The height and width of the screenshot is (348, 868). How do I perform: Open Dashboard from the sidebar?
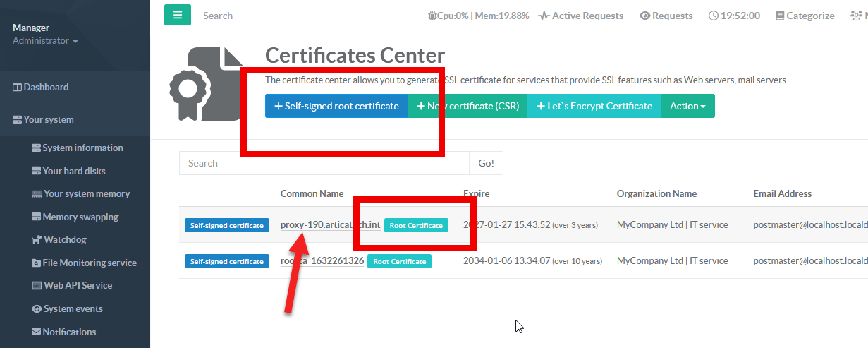[41, 88]
